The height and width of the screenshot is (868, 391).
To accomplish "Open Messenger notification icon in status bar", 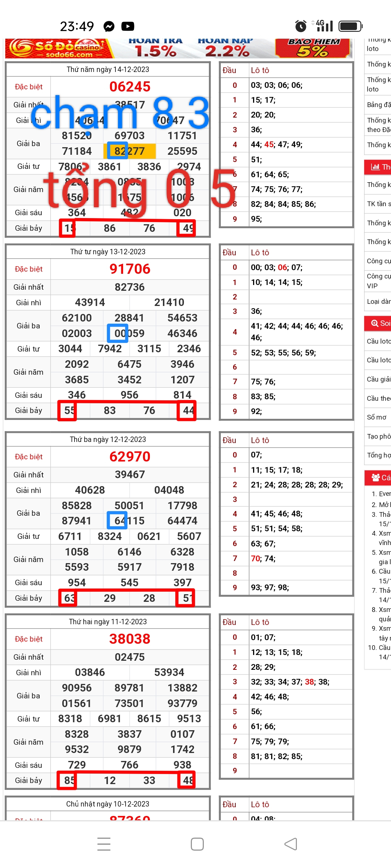I will pyautogui.click(x=109, y=26).
